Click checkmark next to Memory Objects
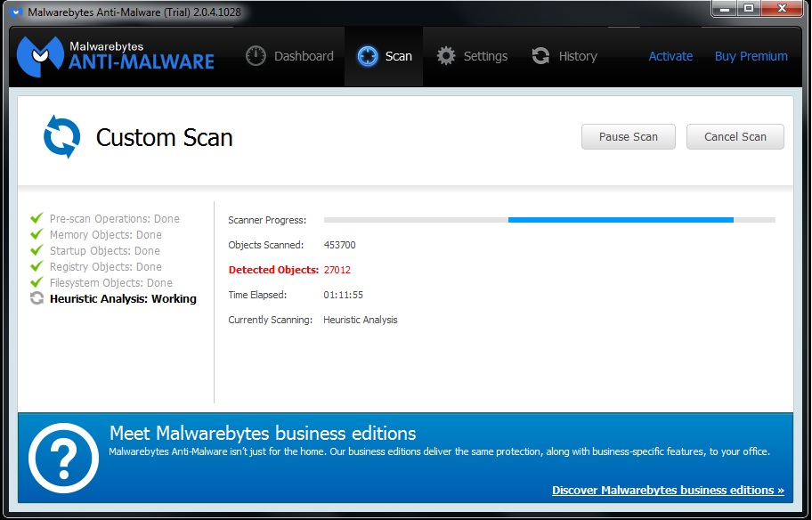 click(37, 234)
